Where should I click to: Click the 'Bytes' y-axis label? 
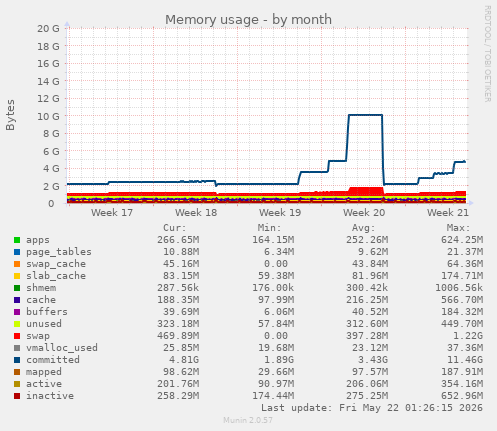pyautogui.click(x=10, y=115)
